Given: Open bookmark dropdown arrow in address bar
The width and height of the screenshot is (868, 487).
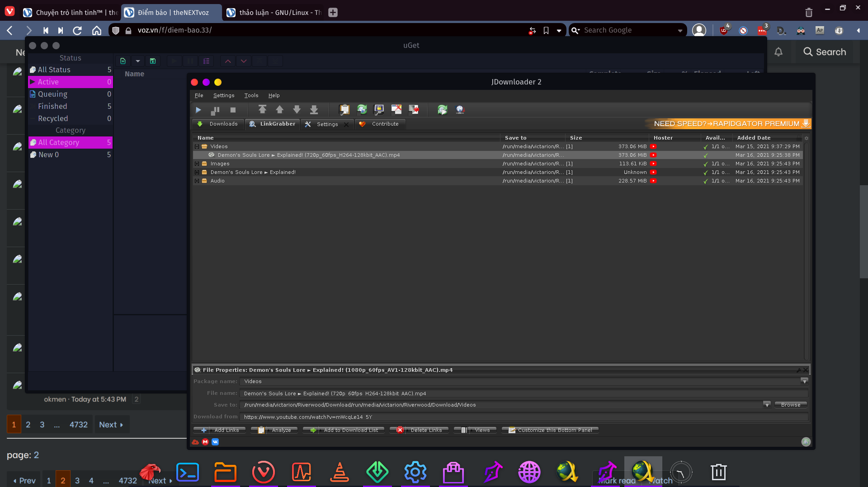Looking at the screenshot, I should tap(559, 31).
